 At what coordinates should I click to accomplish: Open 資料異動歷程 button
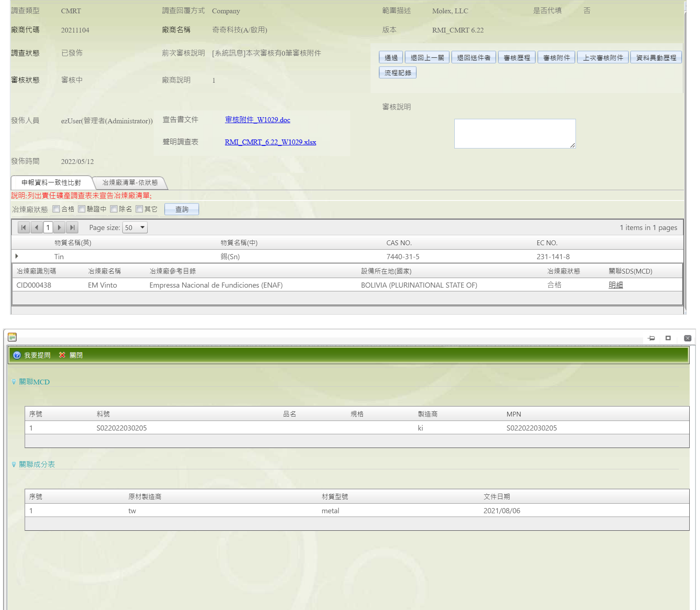pos(656,58)
